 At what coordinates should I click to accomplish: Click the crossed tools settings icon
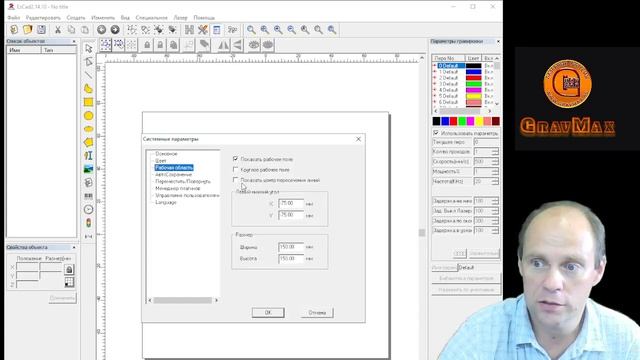pos(203,29)
